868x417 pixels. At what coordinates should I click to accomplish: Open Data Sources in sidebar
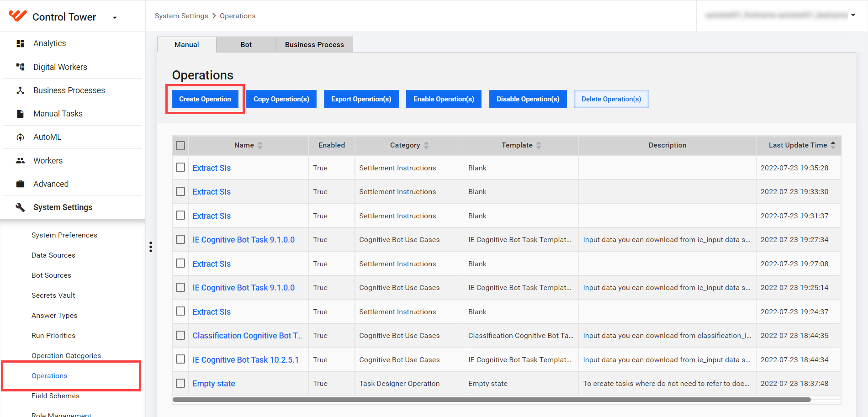53,255
